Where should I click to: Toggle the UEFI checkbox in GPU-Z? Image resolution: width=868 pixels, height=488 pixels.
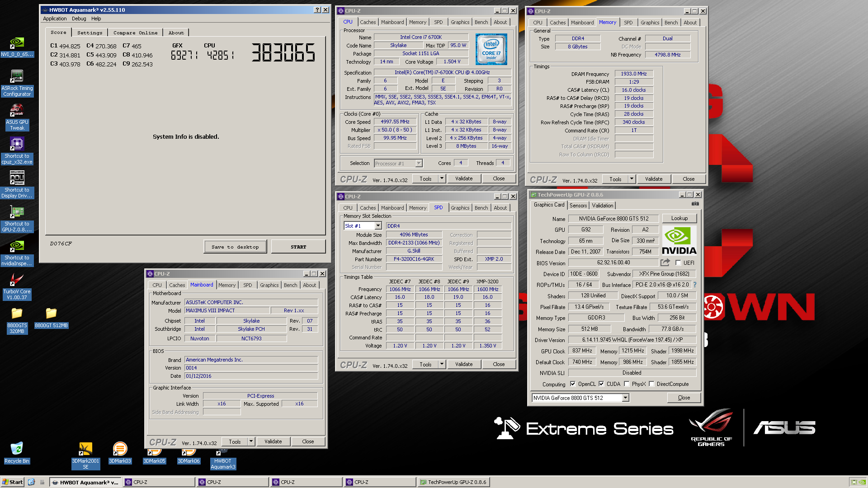pos(678,263)
